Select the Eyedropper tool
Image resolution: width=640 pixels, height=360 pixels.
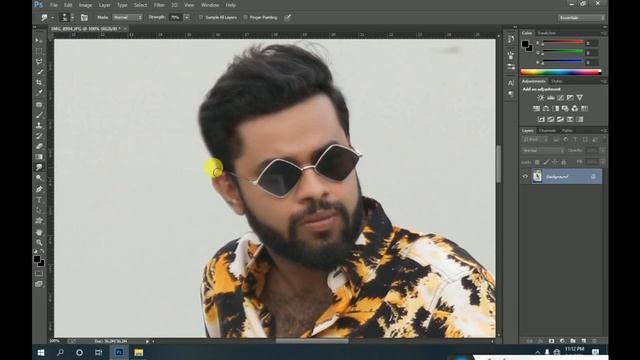39,93
